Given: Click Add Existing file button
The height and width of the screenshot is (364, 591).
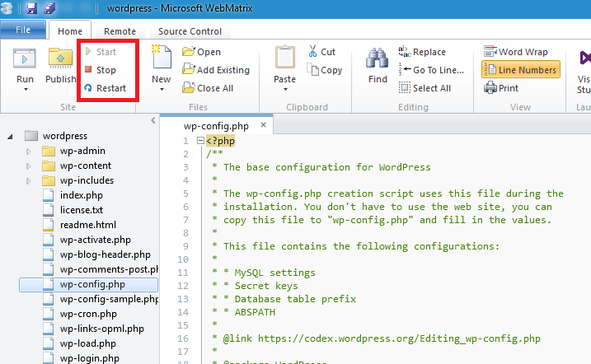Looking at the screenshot, I should pos(216,70).
